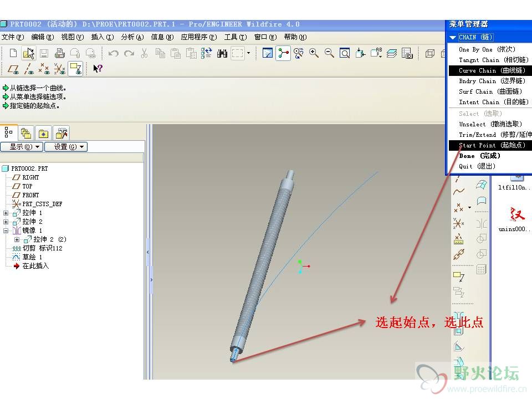The width and height of the screenshot is (532, 399).
Task: Open the 窗口(W) menu
Action: coord(265,37)
